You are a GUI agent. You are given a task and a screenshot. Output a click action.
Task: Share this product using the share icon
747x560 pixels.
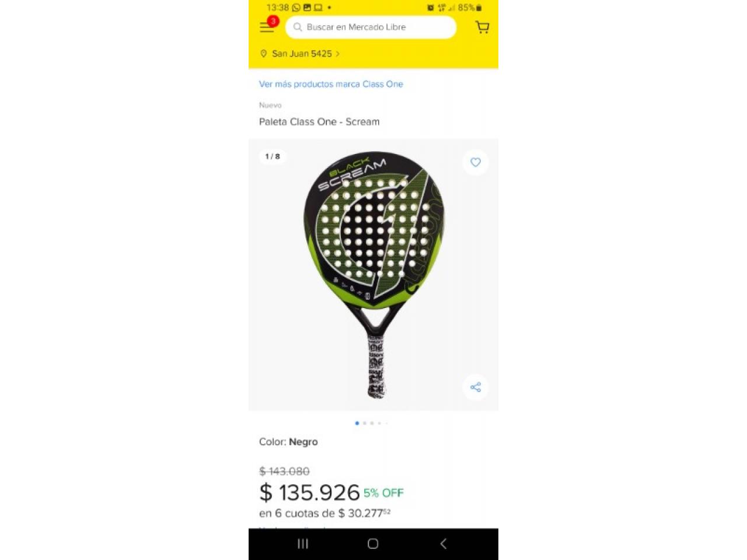click(x=476, y=387)
